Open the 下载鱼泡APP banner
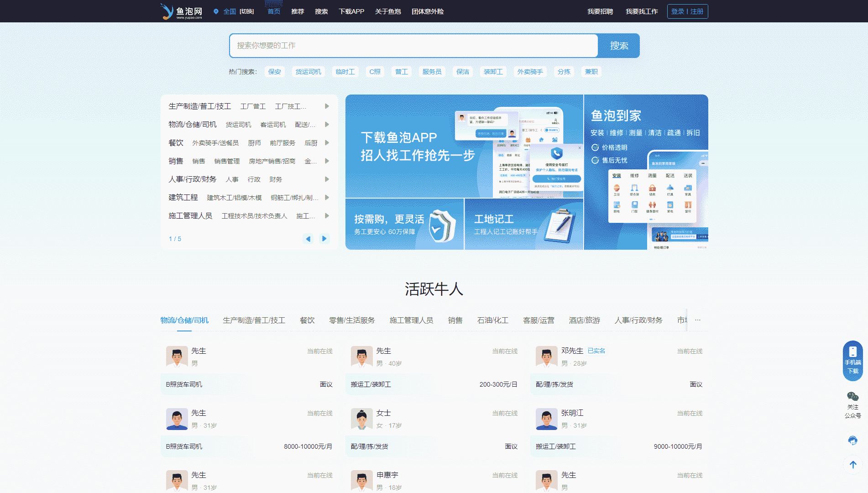 pyautogui.click(x=464, y=146)
